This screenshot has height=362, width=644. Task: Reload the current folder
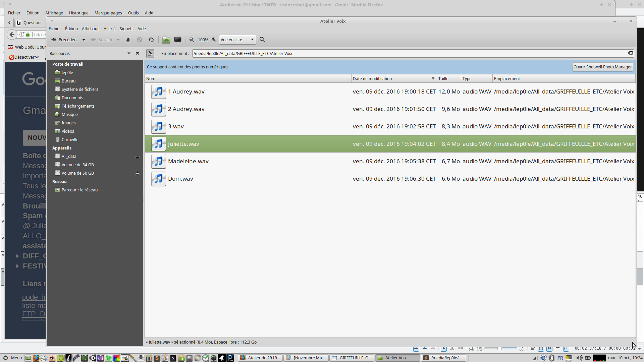[x=151, y=40]
